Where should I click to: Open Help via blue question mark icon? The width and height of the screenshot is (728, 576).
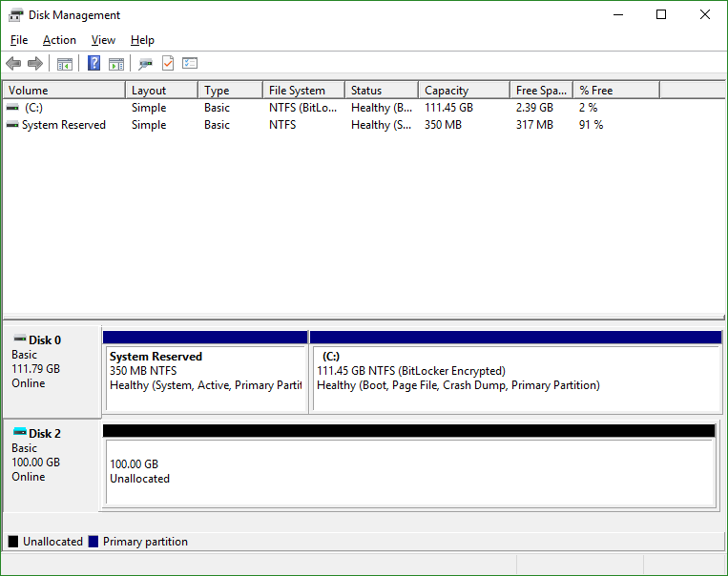click(94, 64)
